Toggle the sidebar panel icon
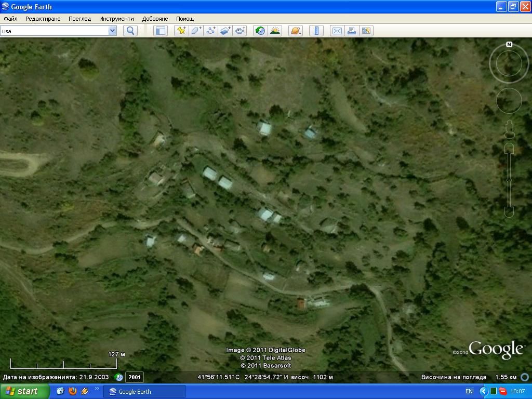 click(161, 31)
